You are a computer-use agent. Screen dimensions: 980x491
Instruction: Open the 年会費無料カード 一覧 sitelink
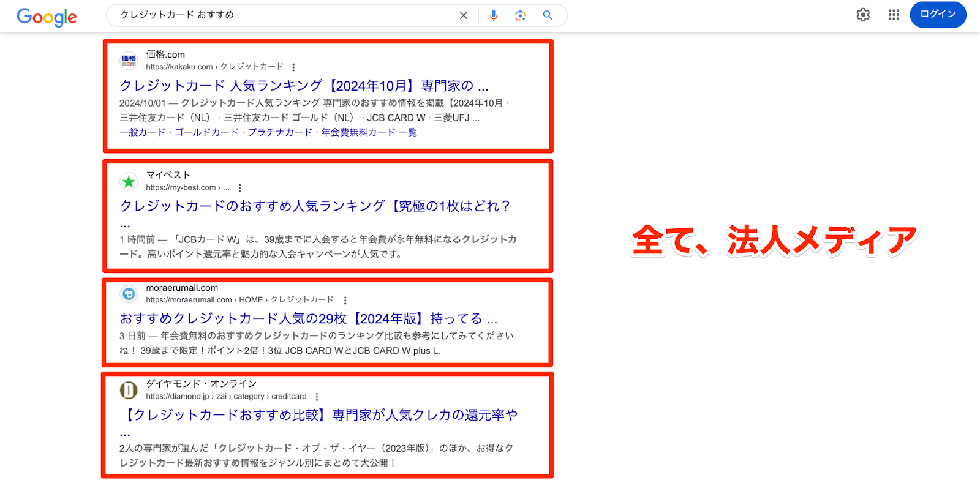click(369, 132)
